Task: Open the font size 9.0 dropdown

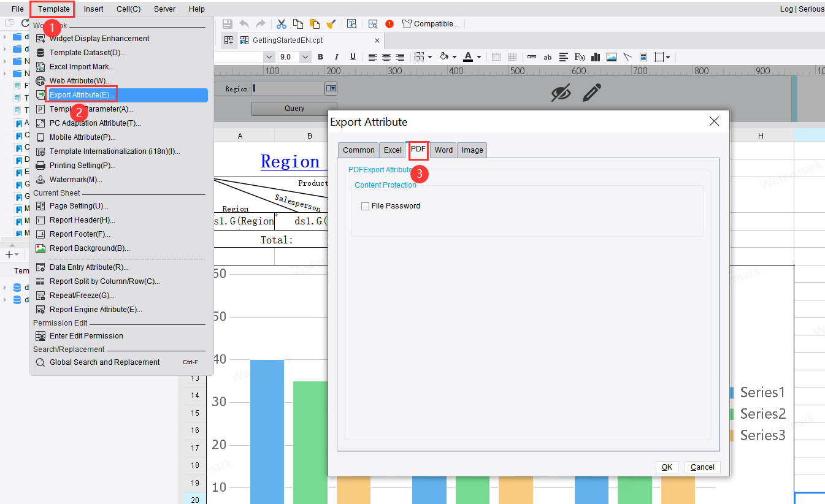Action: pos(305,57)
